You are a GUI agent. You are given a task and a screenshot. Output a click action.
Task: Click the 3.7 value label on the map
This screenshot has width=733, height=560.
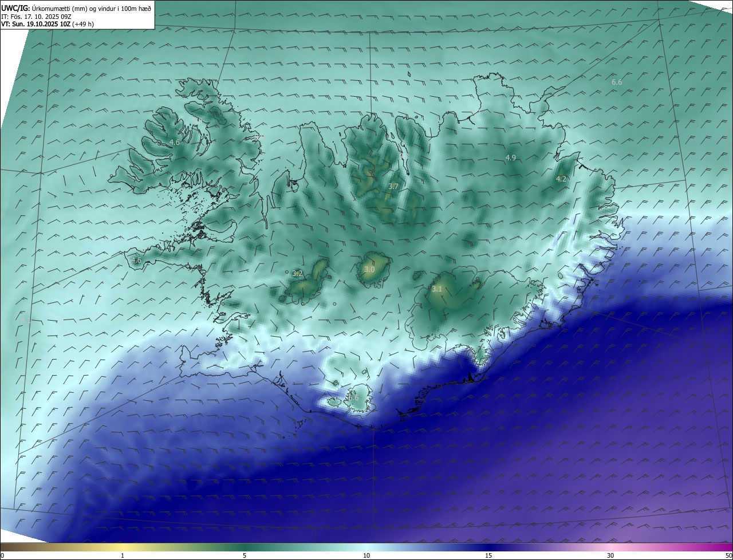[x=393, y=187]
